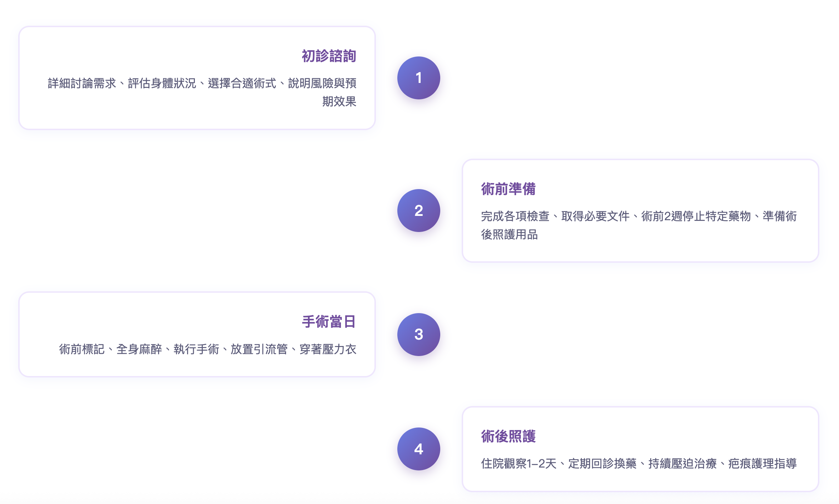This screenshot has width=839, height=504.
Task: Select the 術後照護 card title
Action: [508, 436]
